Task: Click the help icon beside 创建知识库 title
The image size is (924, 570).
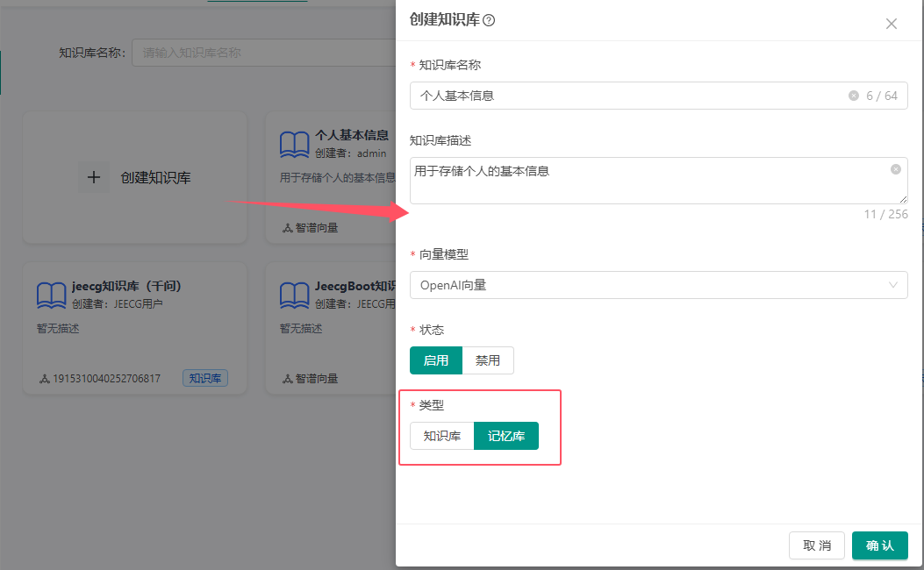Action: tap(489, 20)
